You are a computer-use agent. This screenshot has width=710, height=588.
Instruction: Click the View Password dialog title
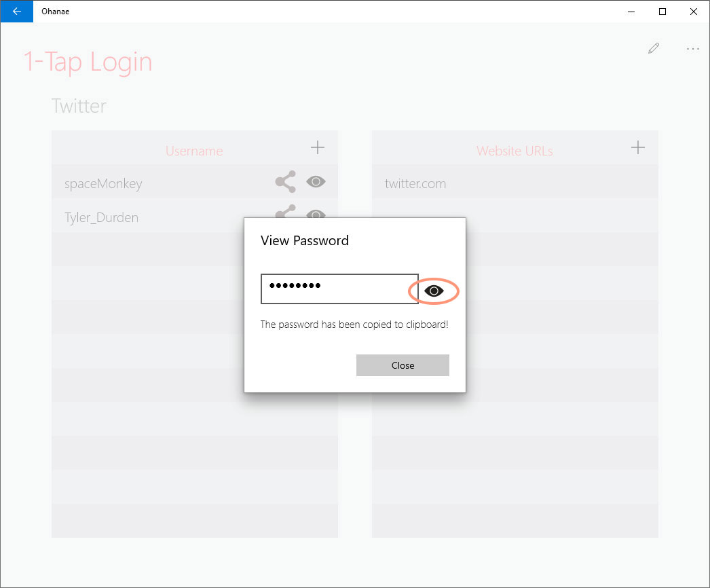(305, 240)
